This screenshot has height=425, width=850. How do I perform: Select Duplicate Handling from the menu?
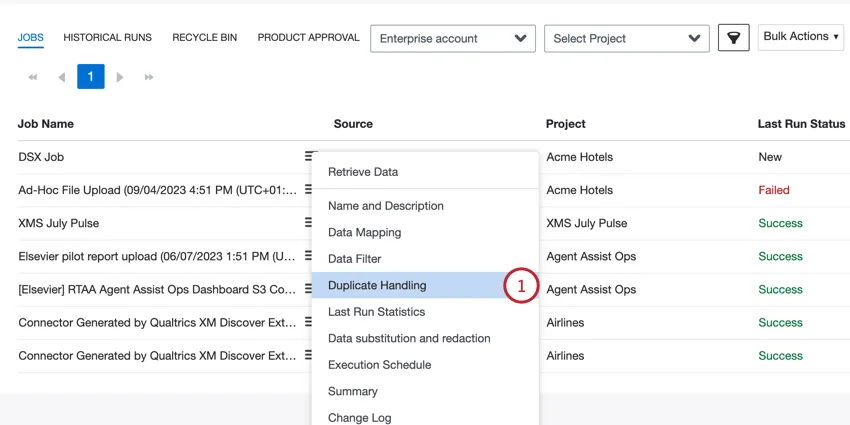377,285
